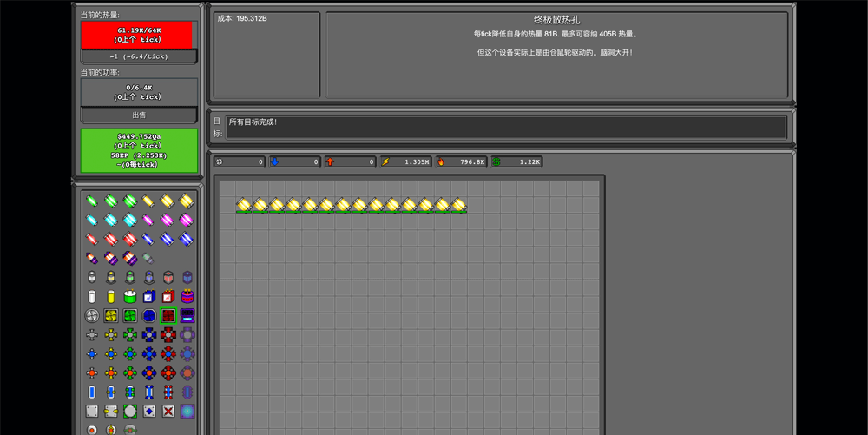Select the green capacitor part
This screenshot has width=868, height=435.
[x=130, y=297]
